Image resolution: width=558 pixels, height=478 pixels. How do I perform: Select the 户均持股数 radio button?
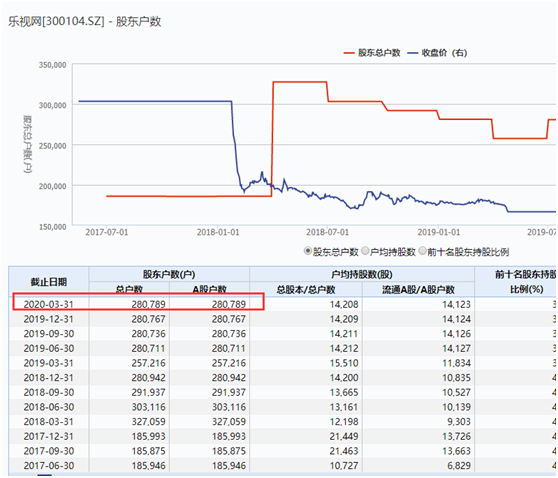(x=365, y=251)
